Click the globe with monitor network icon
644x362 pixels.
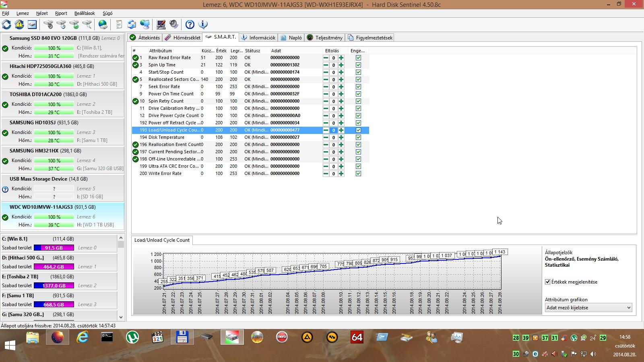pyautogui.click(x=145, y=25)
